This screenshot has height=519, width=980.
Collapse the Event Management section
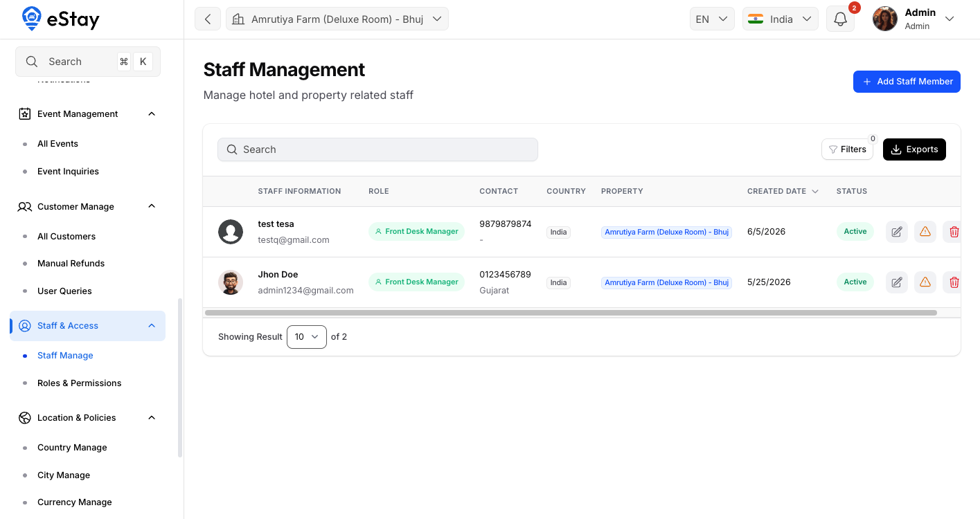click(152, 114)
